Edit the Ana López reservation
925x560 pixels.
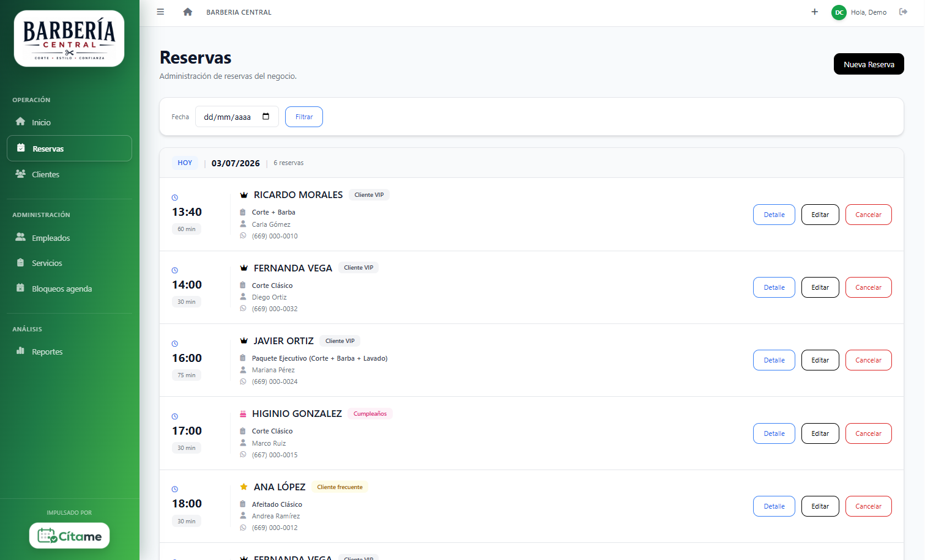[820, 506]
